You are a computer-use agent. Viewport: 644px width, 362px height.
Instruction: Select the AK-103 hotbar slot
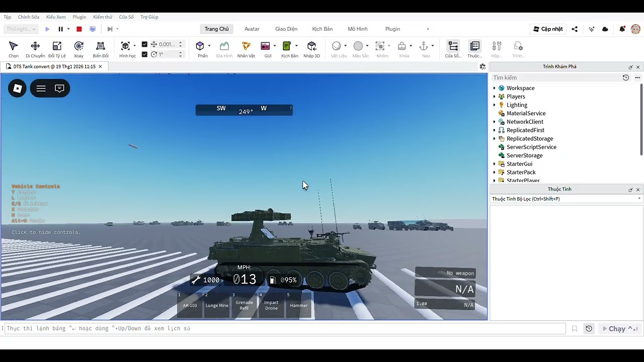click(x=190, y=305)
